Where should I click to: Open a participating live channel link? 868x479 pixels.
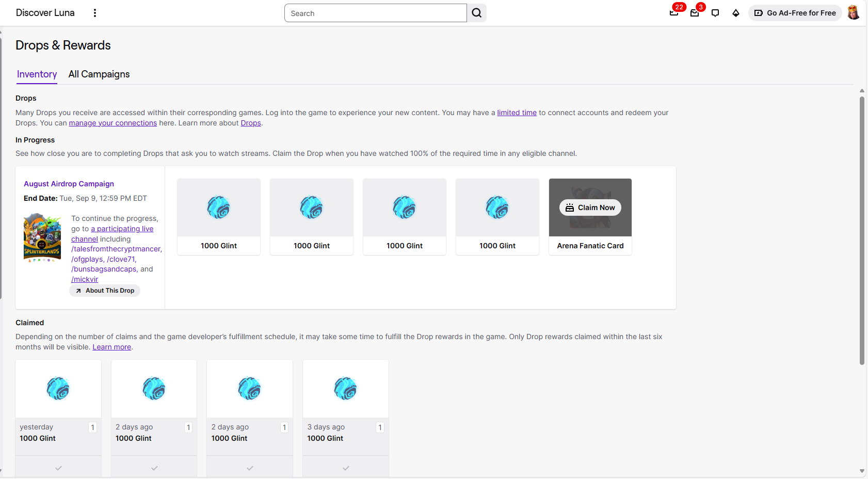(x=122, y=229)
